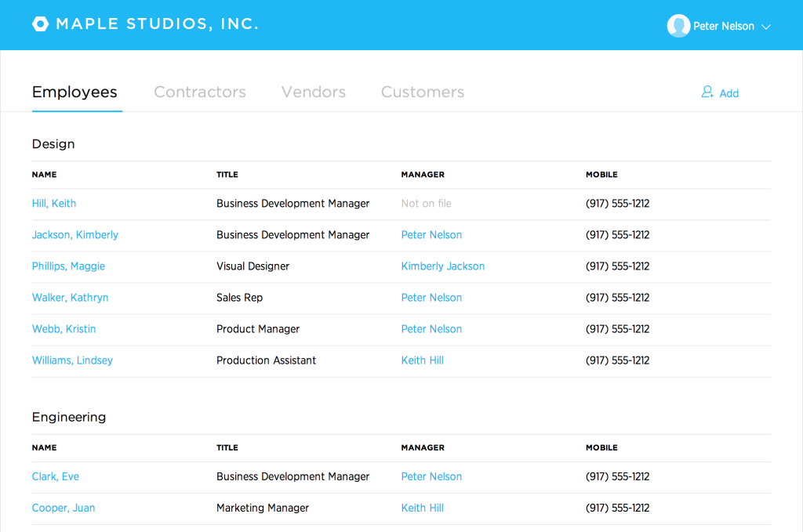
Task: Click the NAME column header in Design
Action: (x=44, y=174)
